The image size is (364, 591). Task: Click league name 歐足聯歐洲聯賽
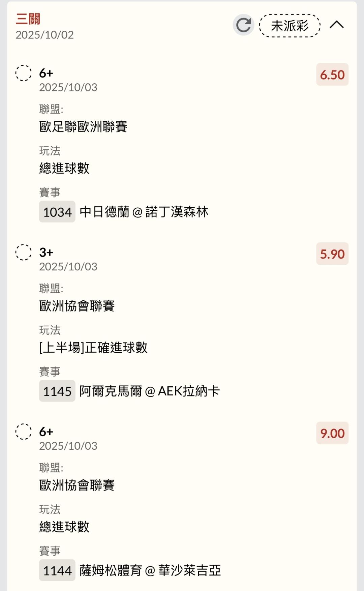[x=83, y=127]
